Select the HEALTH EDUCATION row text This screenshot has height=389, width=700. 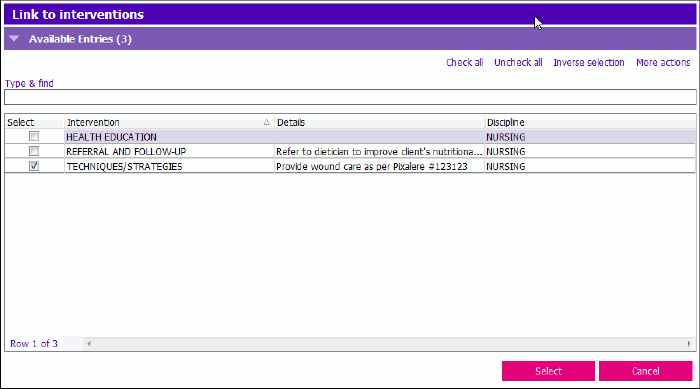point(111,137)
